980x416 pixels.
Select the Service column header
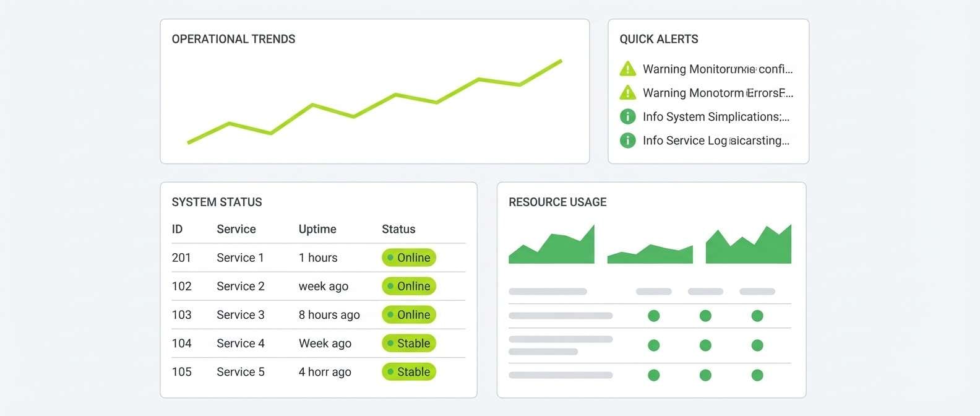coord(236,229)
